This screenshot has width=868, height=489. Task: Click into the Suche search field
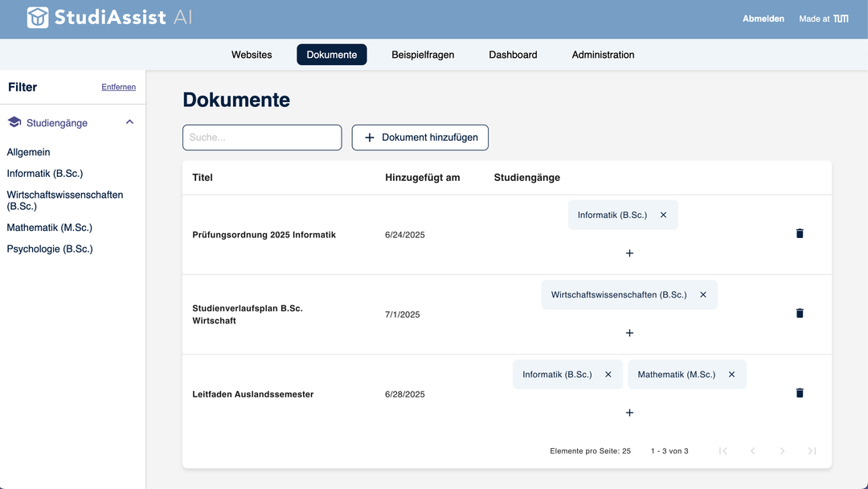point(262,138)
